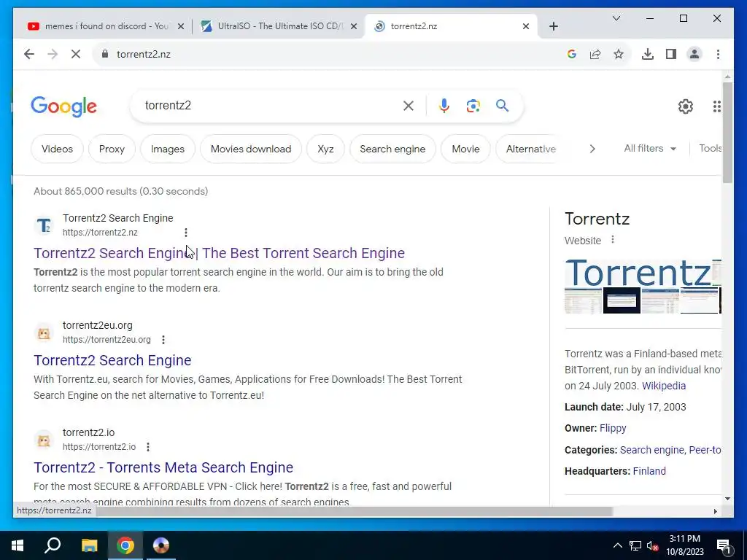747x560 pixels.
Task: Select the Alternative filter chip
Action: [531, 149]
